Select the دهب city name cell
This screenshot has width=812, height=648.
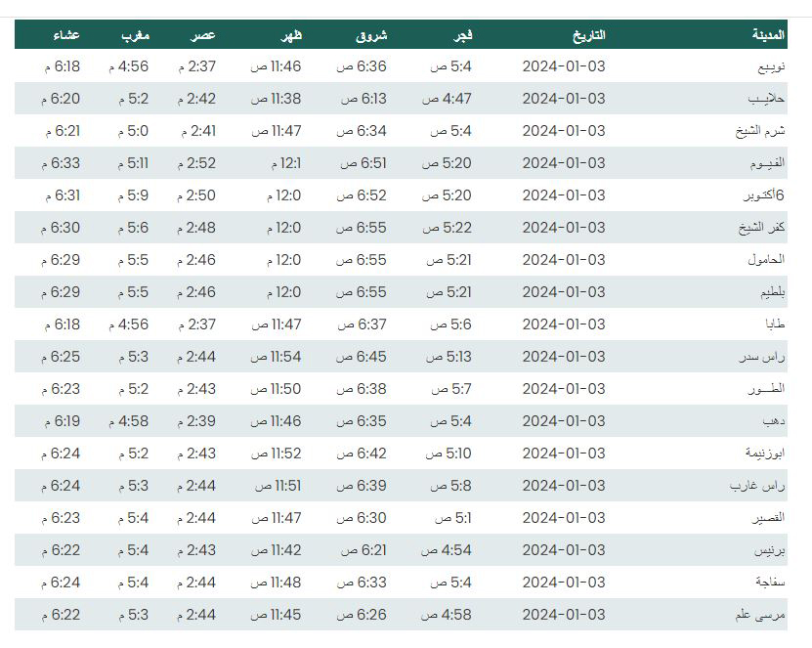click(774, 421)
